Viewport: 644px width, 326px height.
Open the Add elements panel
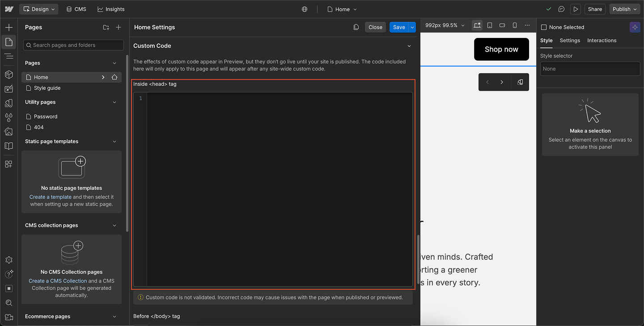(x=8, y=27)
